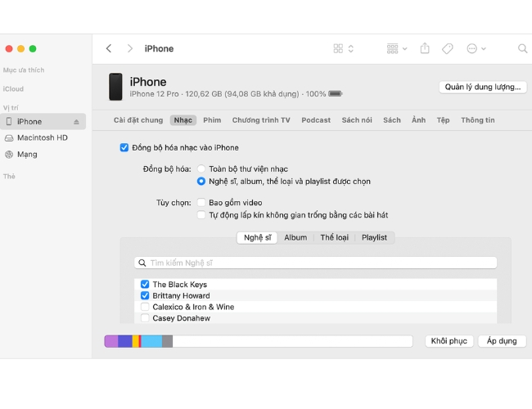The image size is (532, 409).
Task: Open the Chương trình TV tab
Action: pyautogui.click(x=261, y=120)
